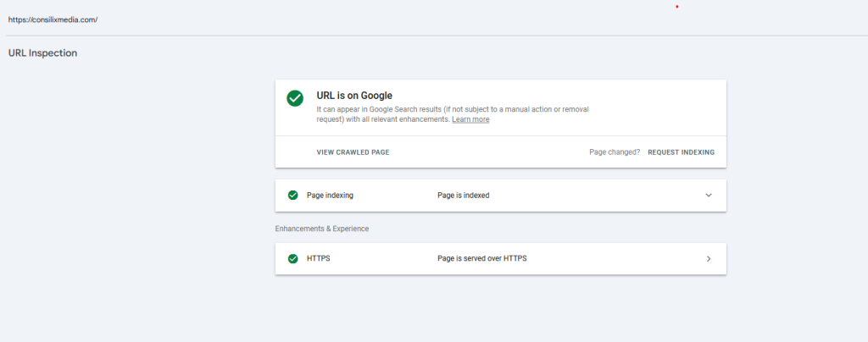
Task: Select the HTTPS row label
Action: [x=318, y=258]
